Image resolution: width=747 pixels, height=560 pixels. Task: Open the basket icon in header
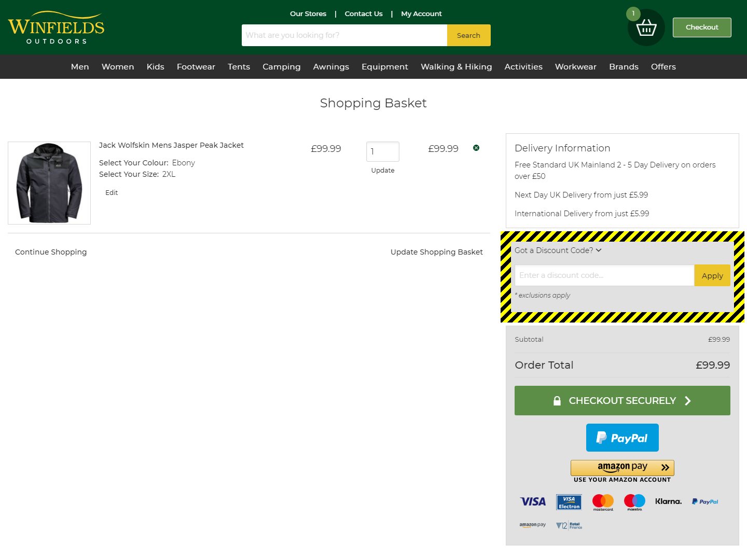tap(646, 27)
